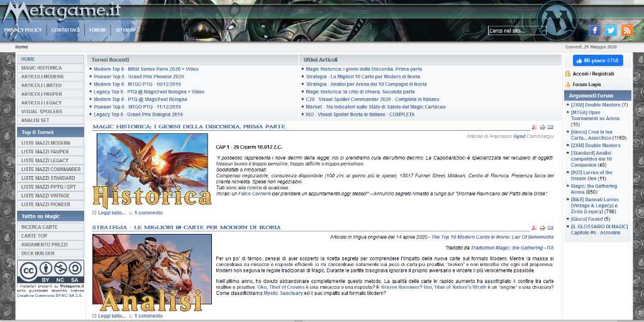Expand Leggi tutto under Strategia Ikoria article
This screenshot has height=322, width=644.
(112, 316)
